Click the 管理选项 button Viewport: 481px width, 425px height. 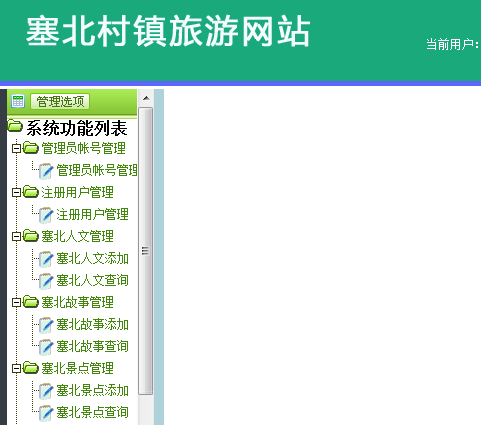[x=60, y=101]
